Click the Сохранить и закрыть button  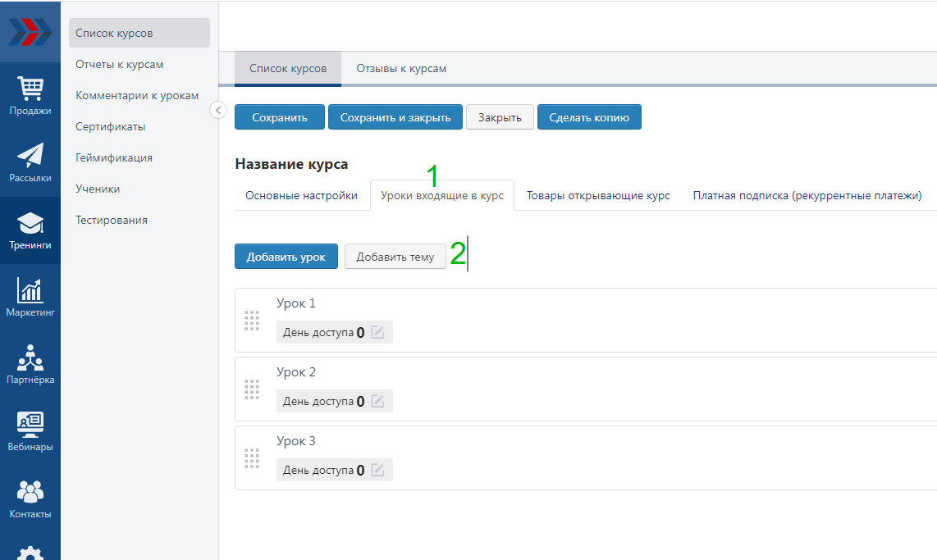(395, 117)
